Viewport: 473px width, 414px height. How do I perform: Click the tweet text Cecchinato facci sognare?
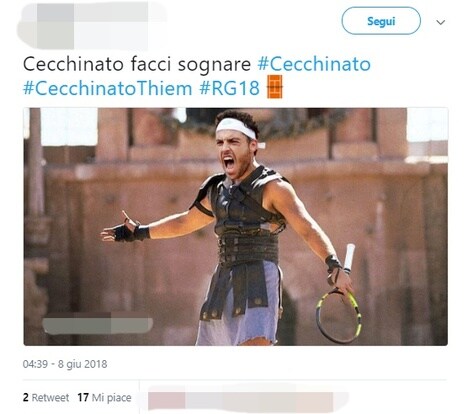(137, 64)
